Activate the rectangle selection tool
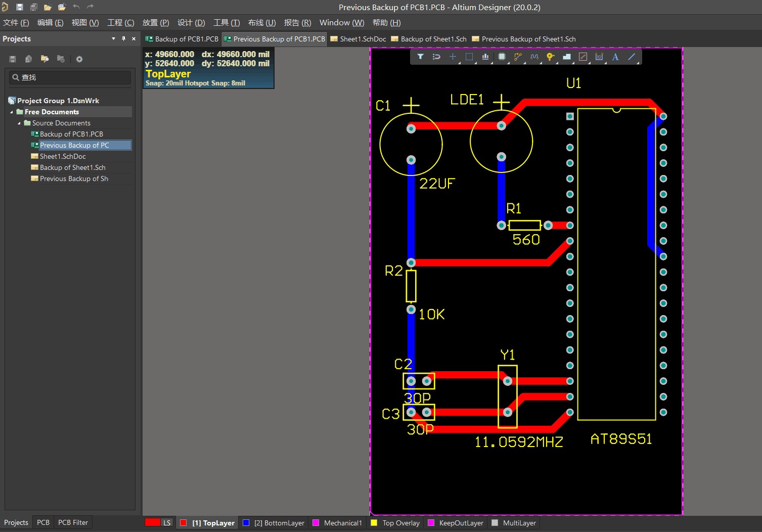Screen dimensions: 762x532 469,57
